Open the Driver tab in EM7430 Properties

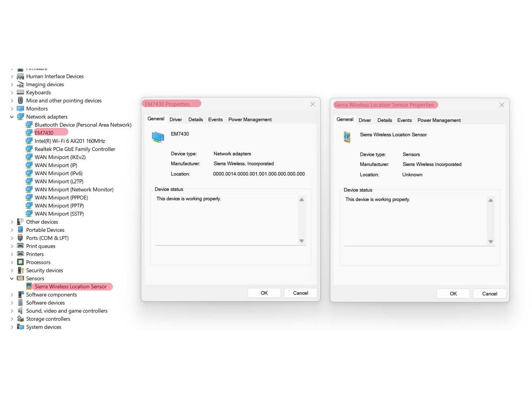click(176, 119)
